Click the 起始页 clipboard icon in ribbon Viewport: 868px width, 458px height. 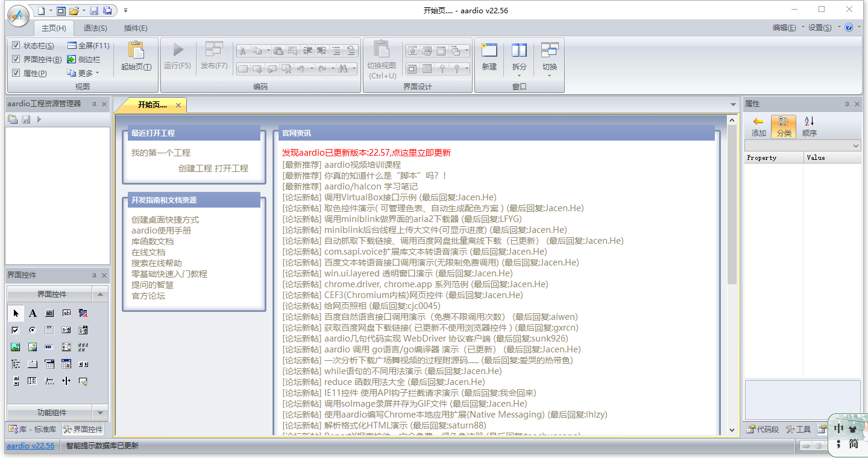coord(136,51)
